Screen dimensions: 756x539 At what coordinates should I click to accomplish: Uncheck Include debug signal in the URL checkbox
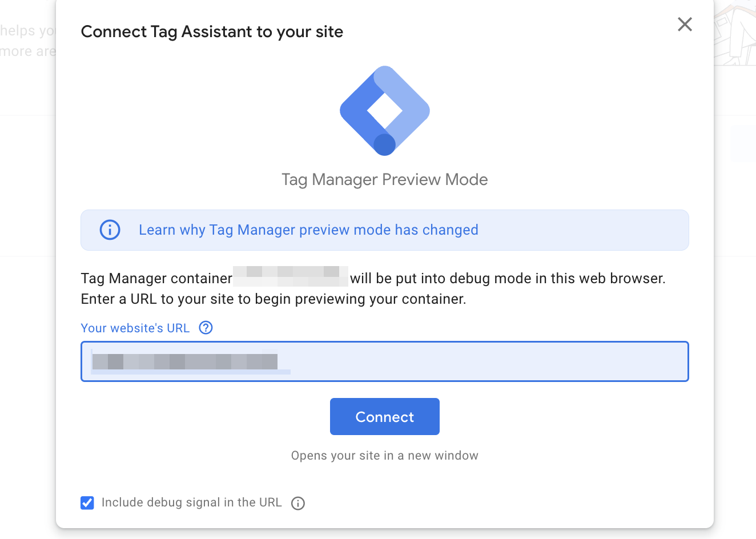coord(87,503)
